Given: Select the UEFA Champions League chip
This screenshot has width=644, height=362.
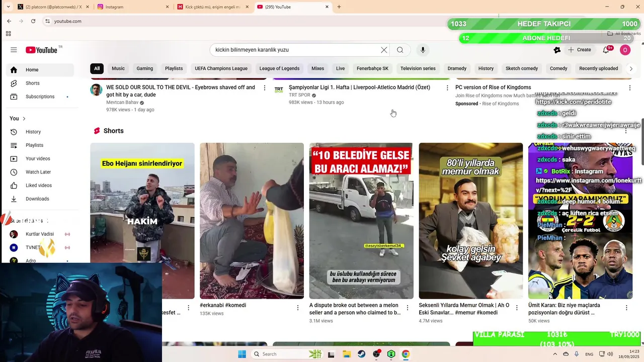Looking at the screenshot, I should (221, 68).
